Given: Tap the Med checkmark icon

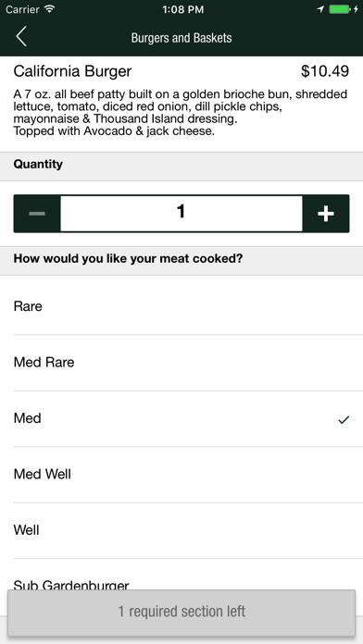Looking at the screenshot, I should pyautogui.click(x=344, y=419).
